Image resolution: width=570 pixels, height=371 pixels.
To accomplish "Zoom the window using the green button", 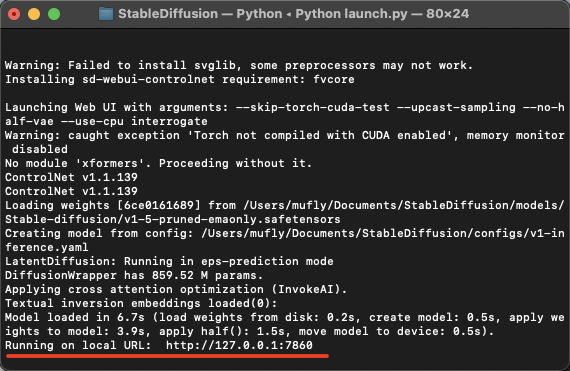I will pos(54,14).
